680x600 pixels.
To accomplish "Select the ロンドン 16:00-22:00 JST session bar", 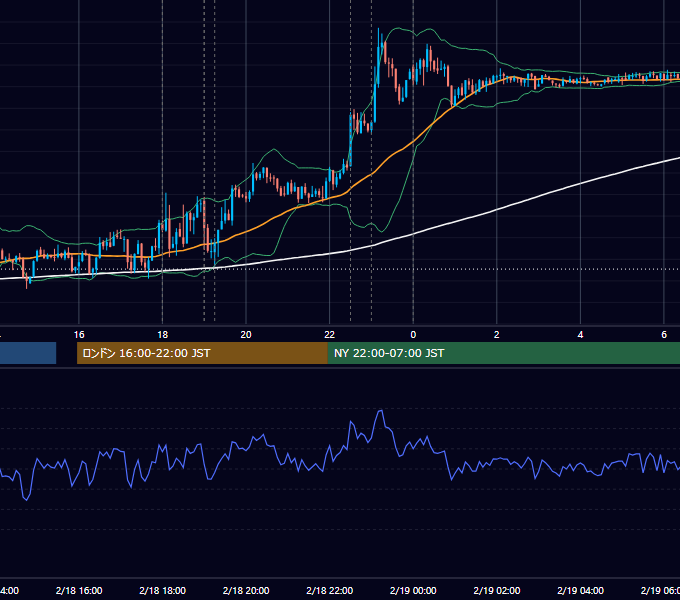I will coord(202,353).
